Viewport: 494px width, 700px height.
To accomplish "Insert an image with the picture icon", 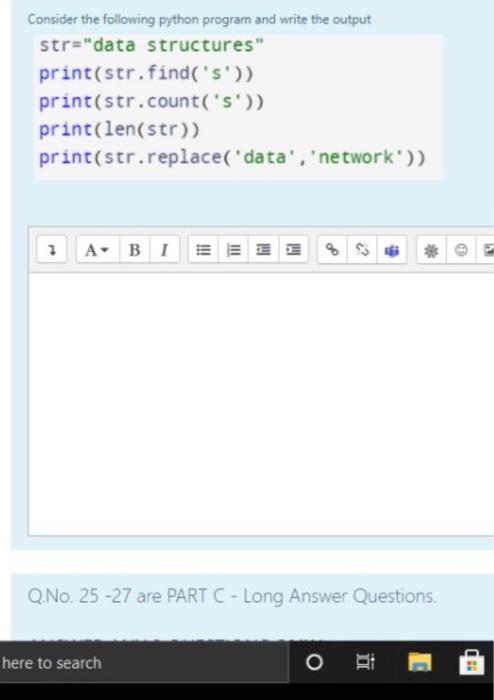I will (x=486, y=250).
